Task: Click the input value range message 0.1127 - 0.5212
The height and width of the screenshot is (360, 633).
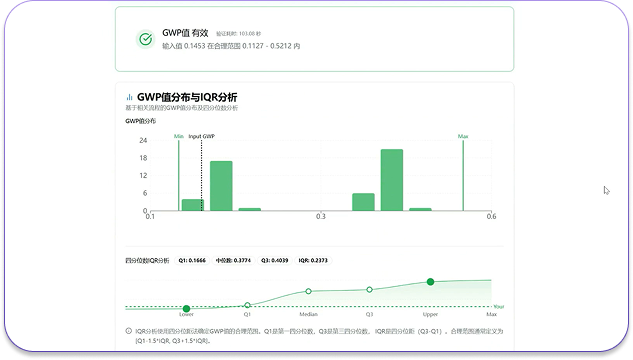Action: pyautogui.click(x=231, y=46)
